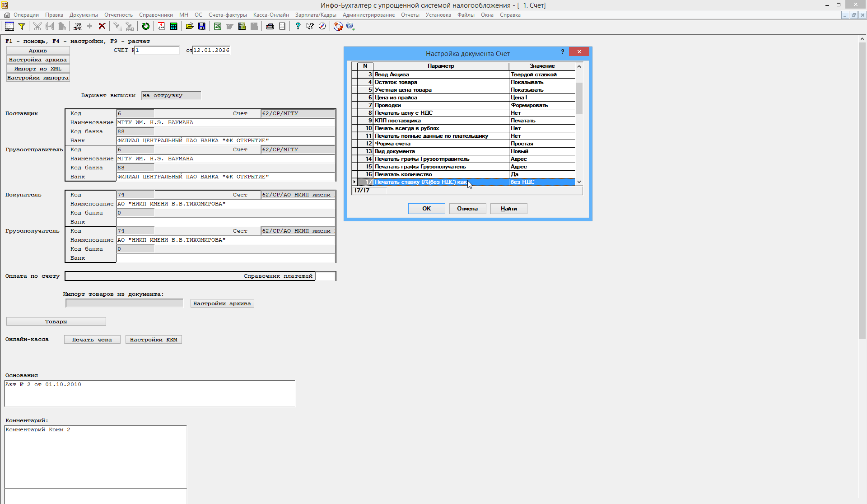Screen dimensions: 867x504
Task: Open the Справочники menu
Action: [156, 15]
